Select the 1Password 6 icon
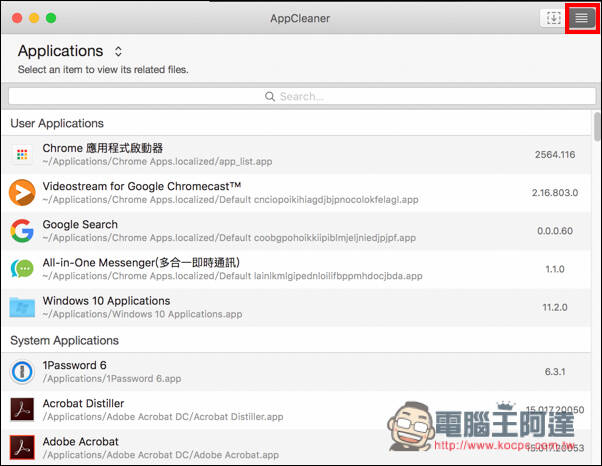 22,372
